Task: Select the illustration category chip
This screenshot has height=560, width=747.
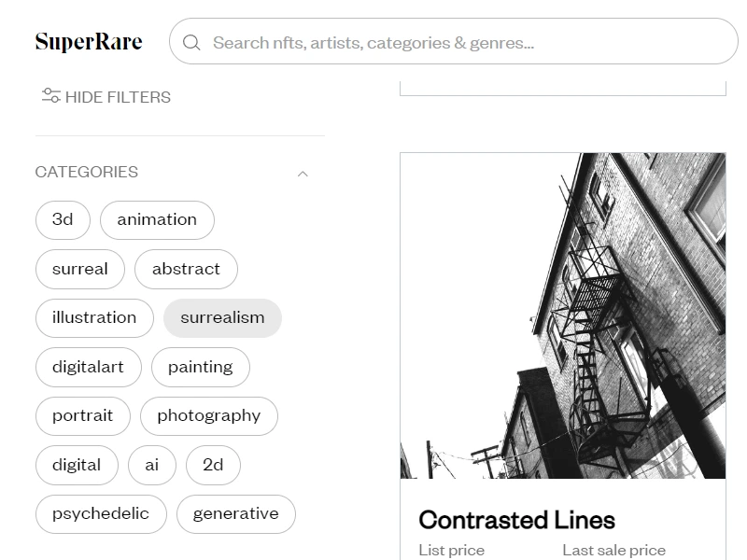Action: (95, 318)
